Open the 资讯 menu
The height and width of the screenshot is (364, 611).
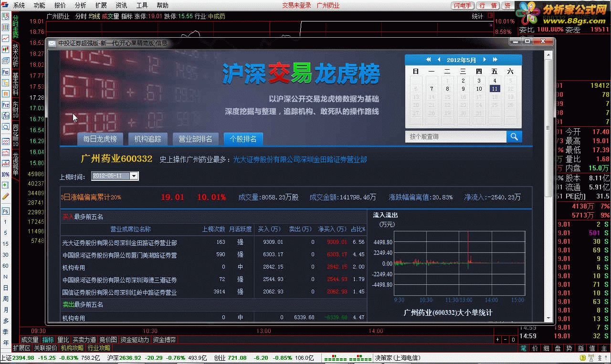click(x=121, y=5)
